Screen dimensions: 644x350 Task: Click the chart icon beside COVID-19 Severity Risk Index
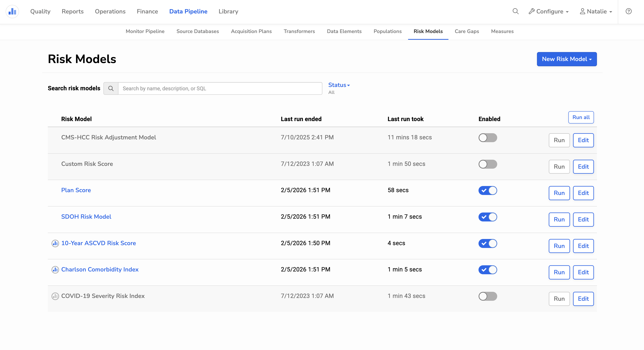tap(55, 297)
